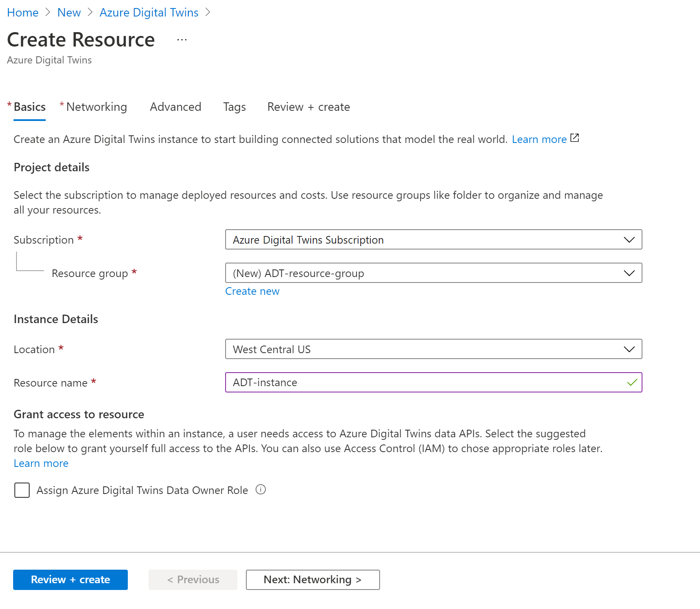Click the Project details heading
This screenshot has width=700, height=609.
[52, 167]
